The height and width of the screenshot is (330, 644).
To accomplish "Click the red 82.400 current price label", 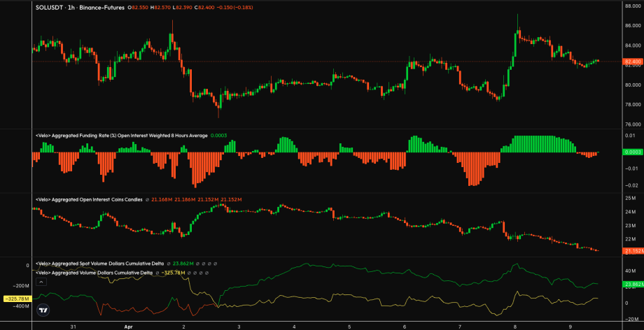I will coord(632,62).
